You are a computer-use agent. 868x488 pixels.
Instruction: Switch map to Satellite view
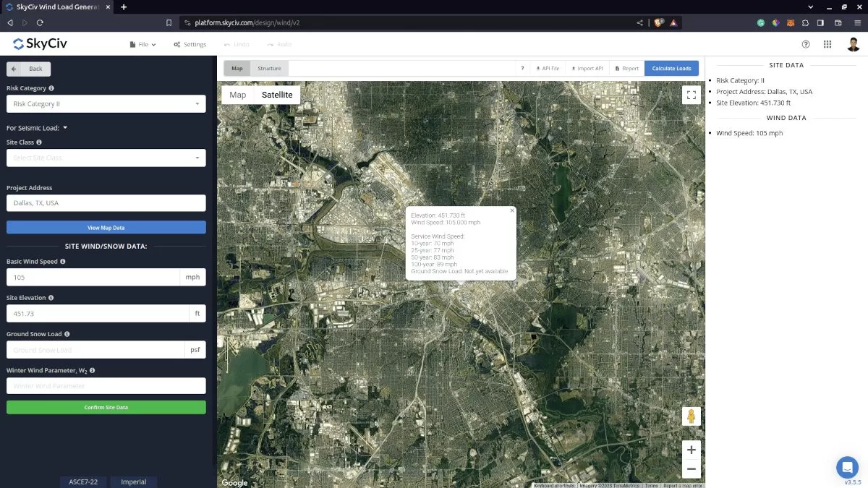tap(277, 95)
